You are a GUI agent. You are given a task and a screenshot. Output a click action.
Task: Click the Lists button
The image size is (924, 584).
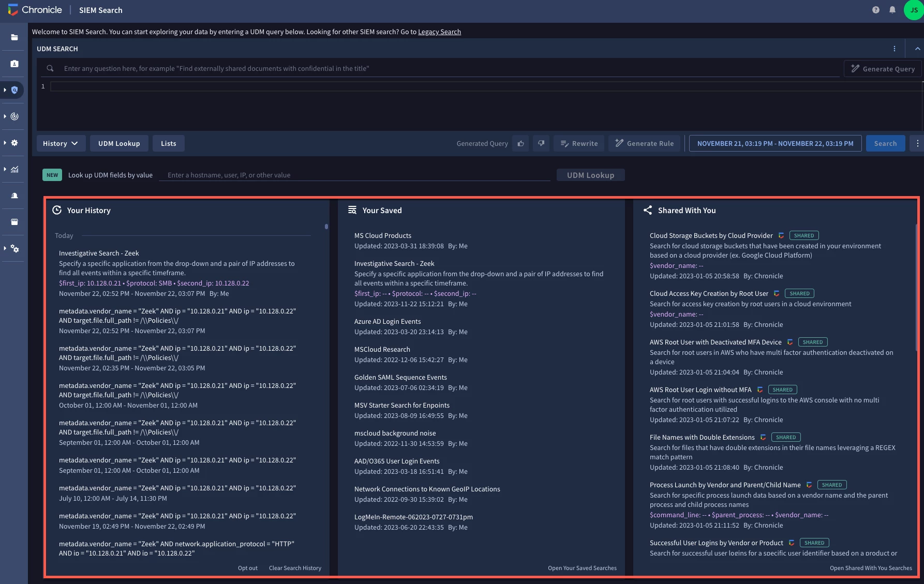coord(168,143)
